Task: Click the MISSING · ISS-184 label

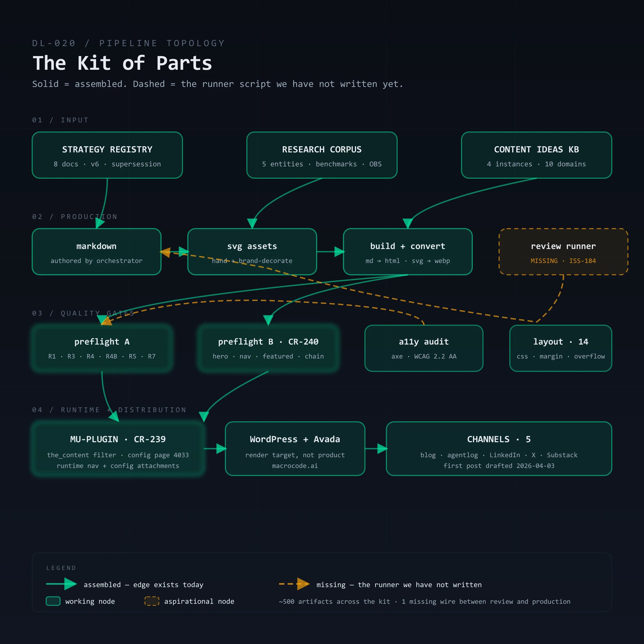Action: coord(563,261)
